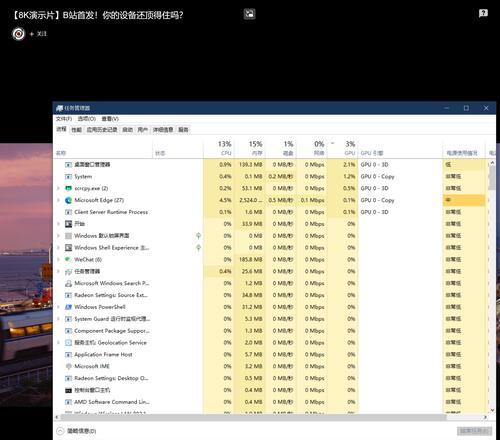Expand the Microsoft Edge (27) process group
This screenshot has width=500, height=440.
(58, 200)
